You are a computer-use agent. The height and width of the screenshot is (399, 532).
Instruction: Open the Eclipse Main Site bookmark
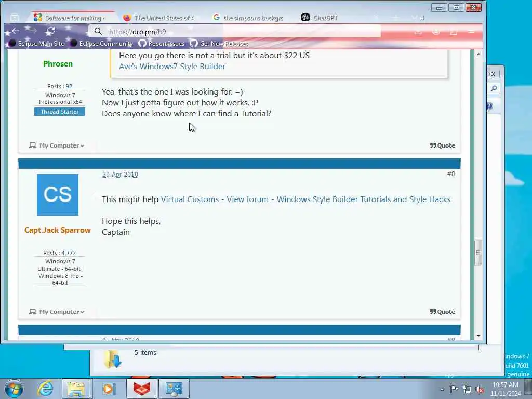click(x=36, y=44)
